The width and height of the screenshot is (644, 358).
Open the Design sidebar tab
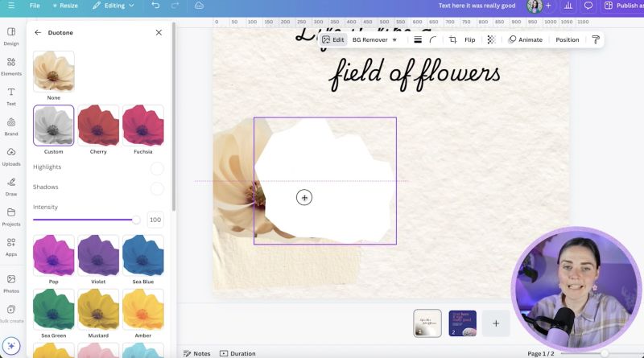coord(11,36)
